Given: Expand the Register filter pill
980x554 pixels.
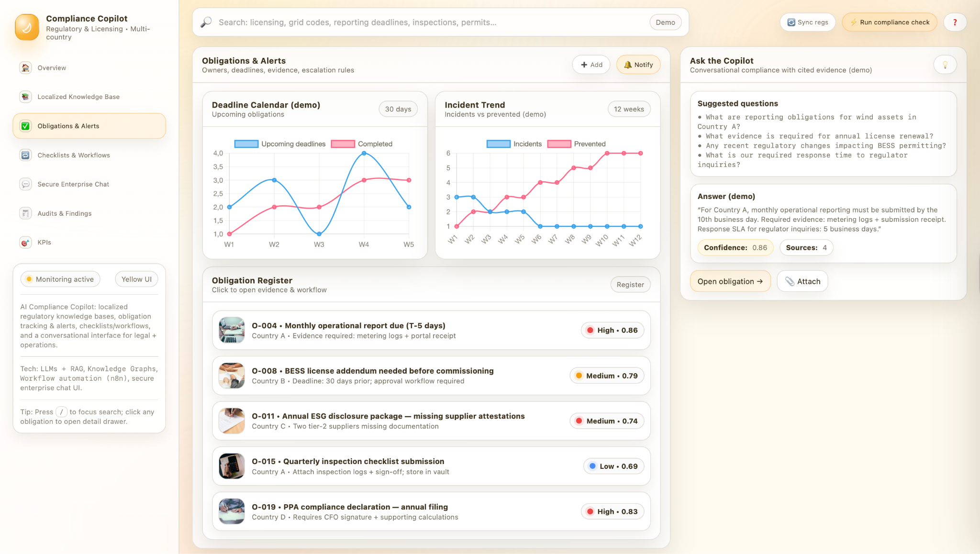Looking at the screenshot, I should point(630,285).
